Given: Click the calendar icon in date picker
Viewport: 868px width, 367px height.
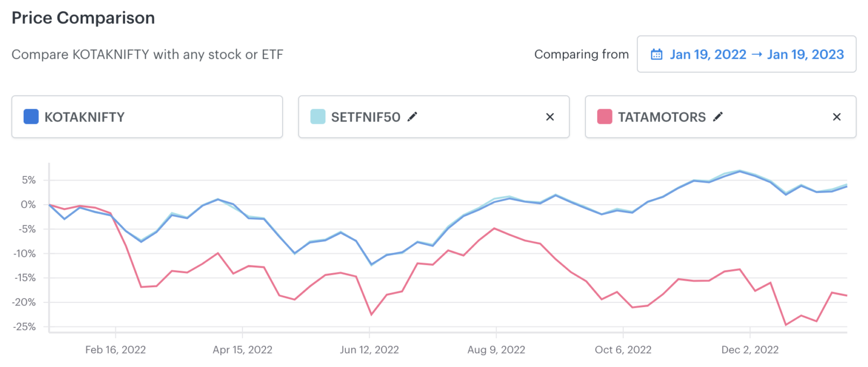Looking at the screenshot, I should [x=657, y=55].
